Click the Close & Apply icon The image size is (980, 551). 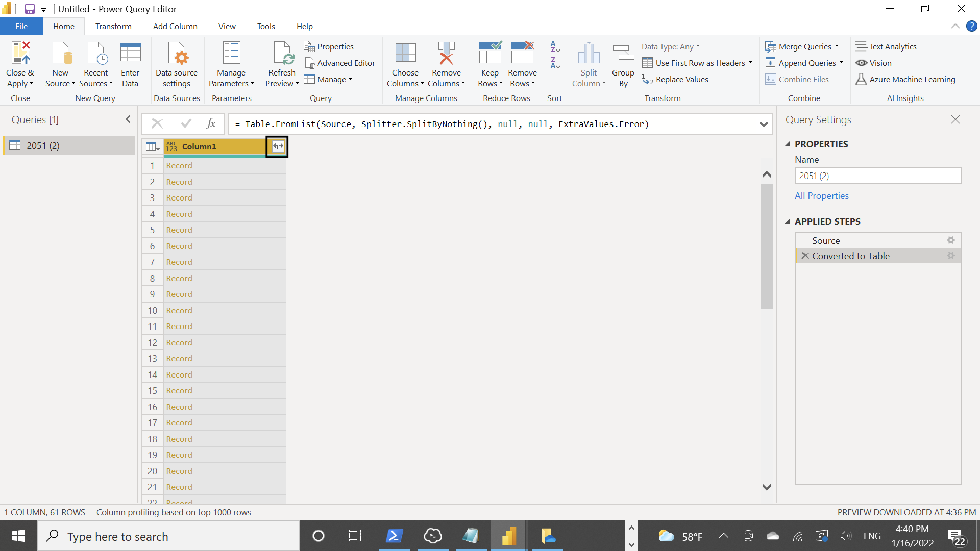20,53
